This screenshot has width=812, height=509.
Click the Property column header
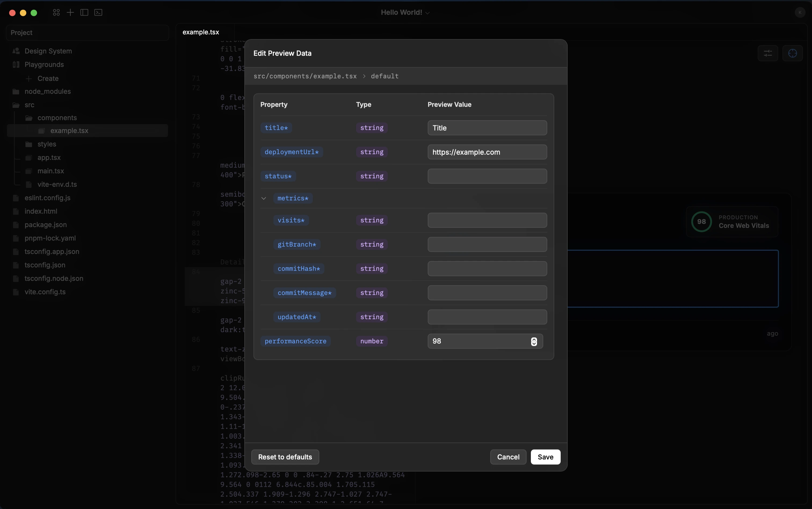(x=274, y=105)
